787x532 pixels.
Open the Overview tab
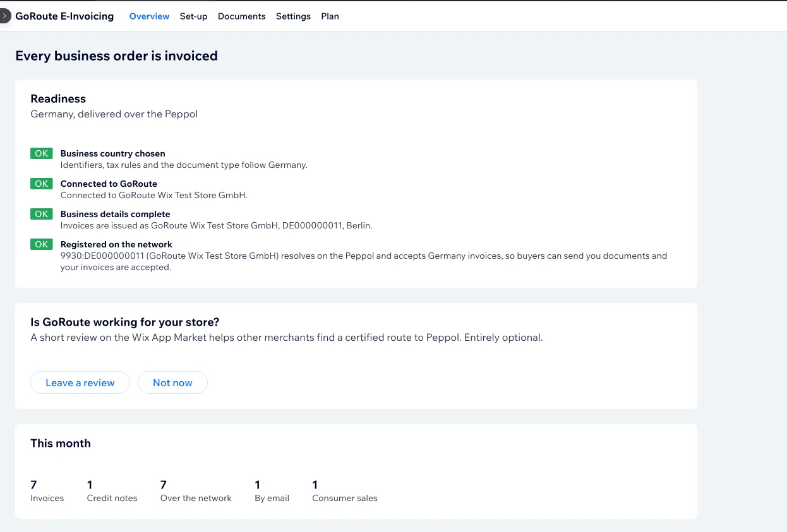pyautogui.click(x=149, y=16)
